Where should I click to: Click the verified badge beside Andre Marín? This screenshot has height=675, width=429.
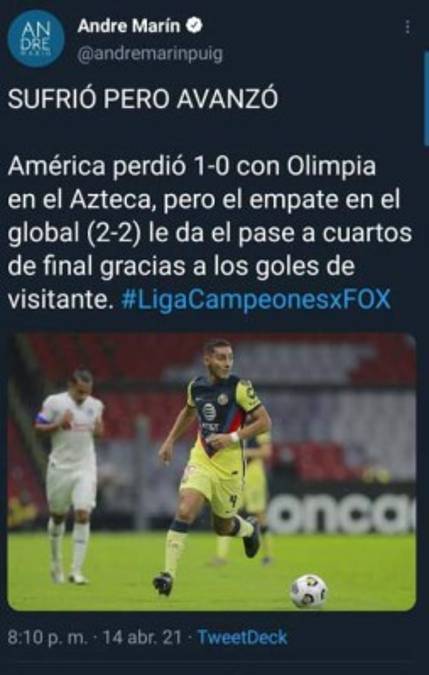coord(194,27)
